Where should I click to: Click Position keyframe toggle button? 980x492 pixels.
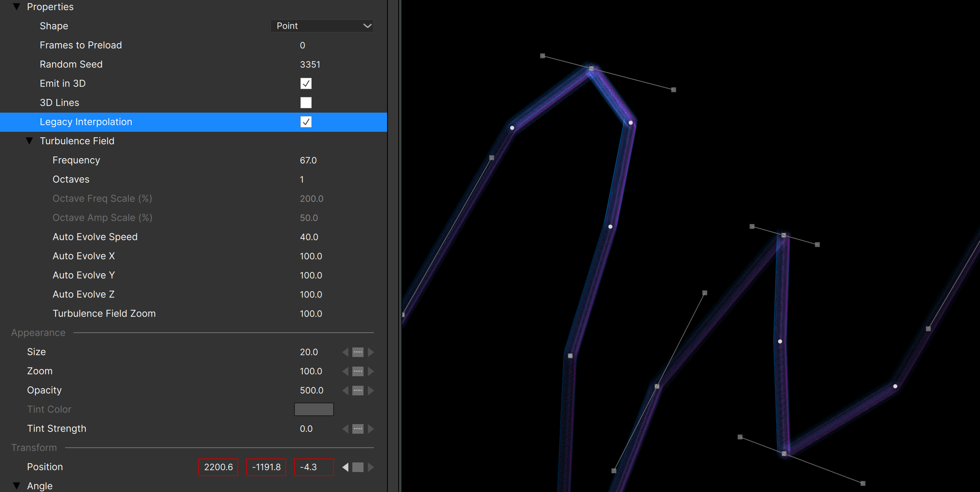click(x=358, y=467)
